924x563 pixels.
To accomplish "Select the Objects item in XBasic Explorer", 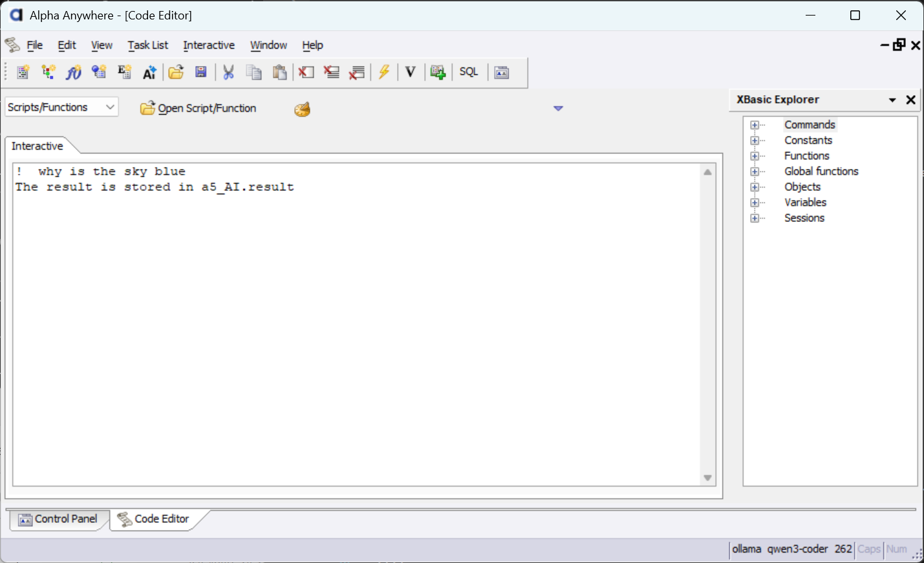I will tap(802, 187).
